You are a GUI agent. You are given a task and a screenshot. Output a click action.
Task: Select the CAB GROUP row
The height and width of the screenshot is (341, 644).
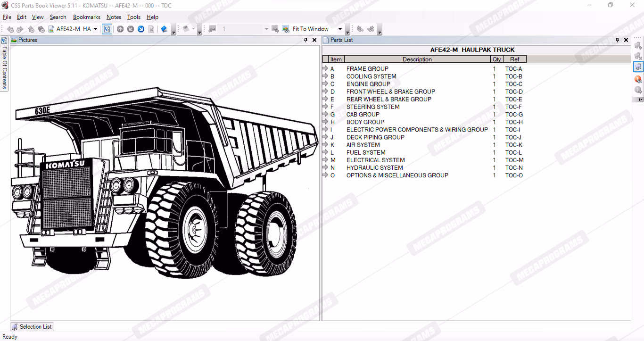tap(363, 115)
